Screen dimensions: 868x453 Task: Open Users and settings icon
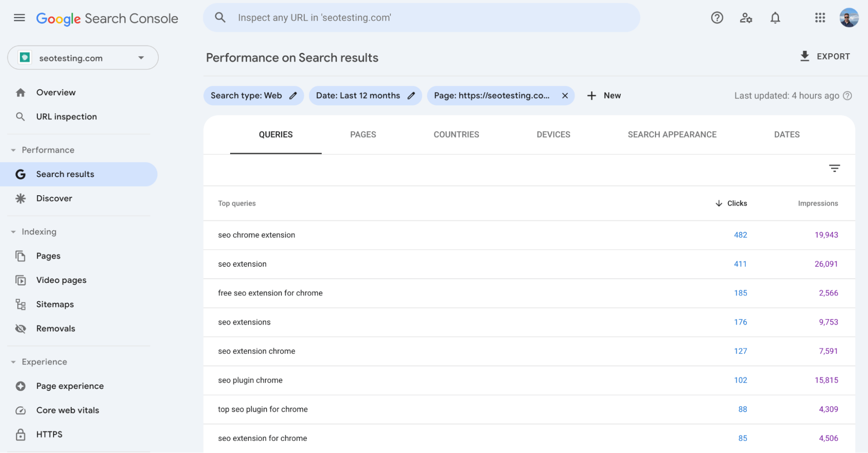pos(746,18)
